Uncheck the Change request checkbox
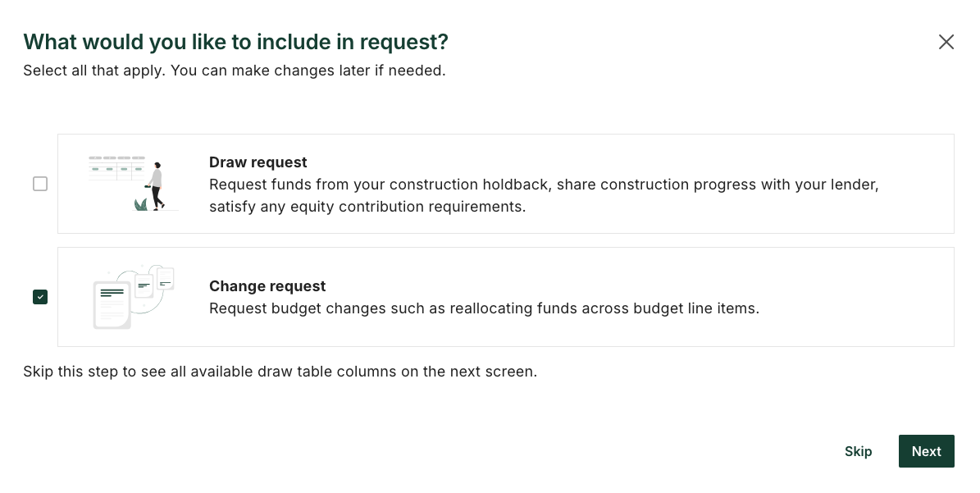980x493 pixels. [40, 297]
